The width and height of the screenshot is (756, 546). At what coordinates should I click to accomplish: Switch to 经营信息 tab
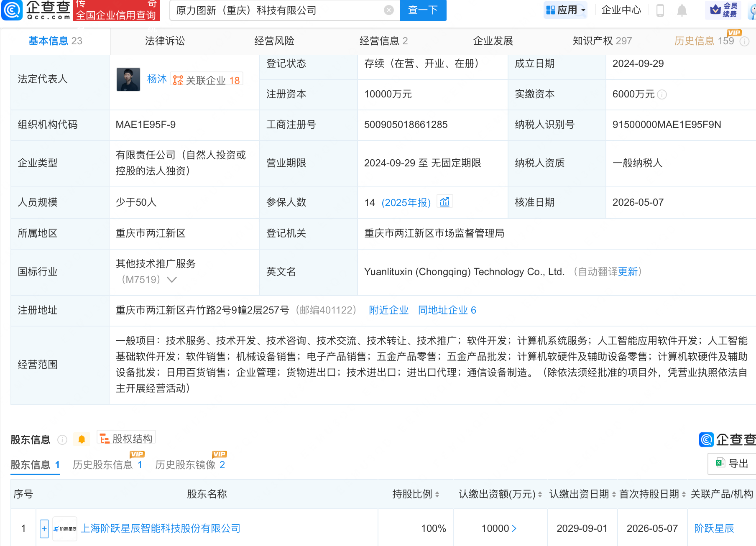coord(383,41)
